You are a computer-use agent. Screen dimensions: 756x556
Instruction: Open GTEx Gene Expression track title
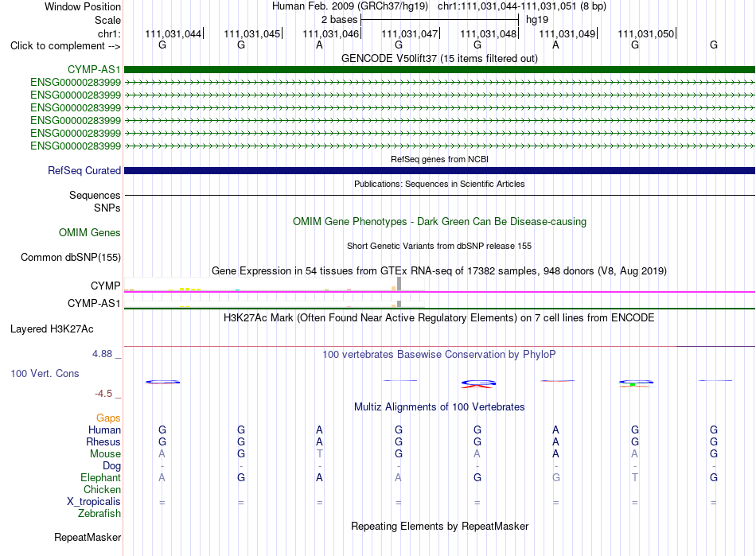pos(439,270)
